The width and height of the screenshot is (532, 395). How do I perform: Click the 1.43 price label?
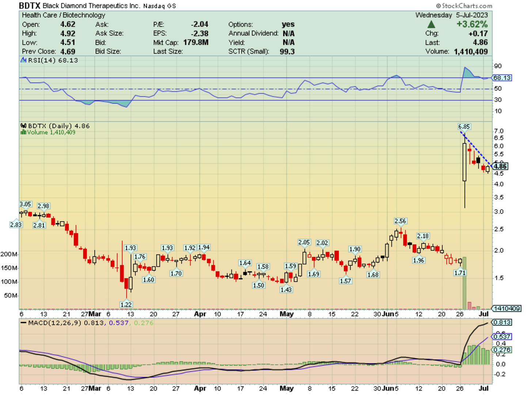tap(286, 289)
